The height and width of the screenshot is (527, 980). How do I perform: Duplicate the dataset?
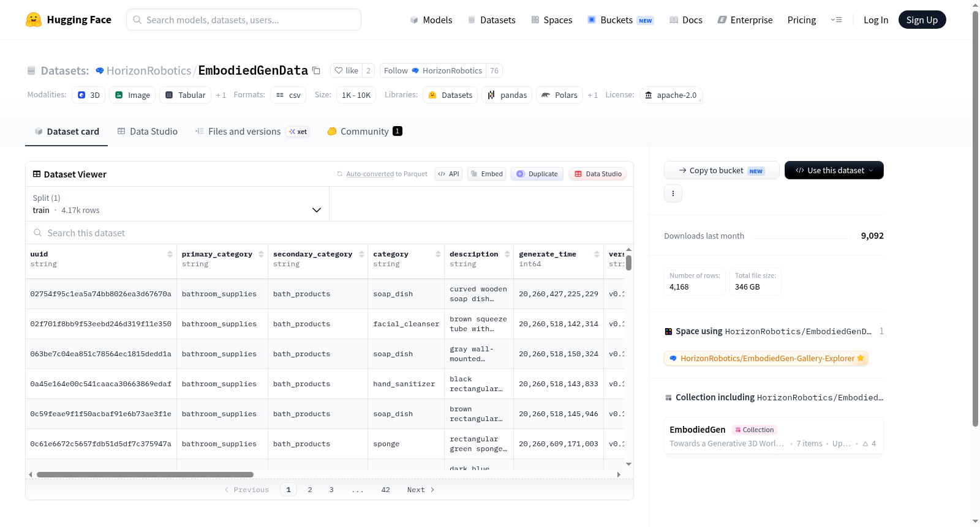pos(537,174)
